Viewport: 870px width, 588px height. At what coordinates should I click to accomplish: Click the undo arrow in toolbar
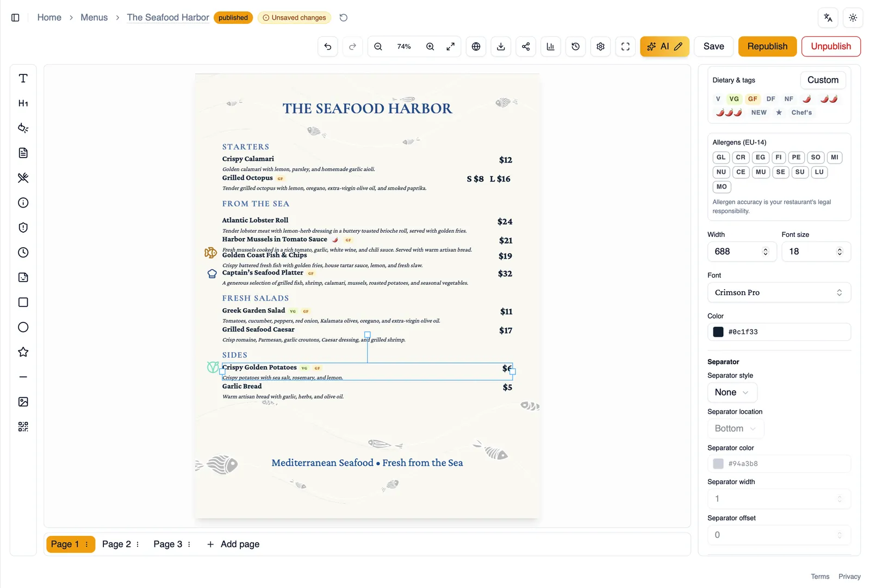(327, 47)
